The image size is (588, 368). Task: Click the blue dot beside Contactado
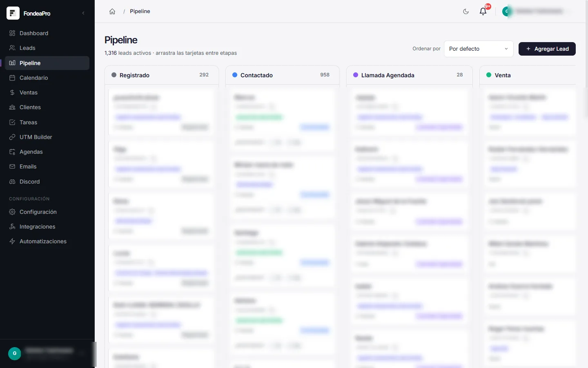[235, 75]
